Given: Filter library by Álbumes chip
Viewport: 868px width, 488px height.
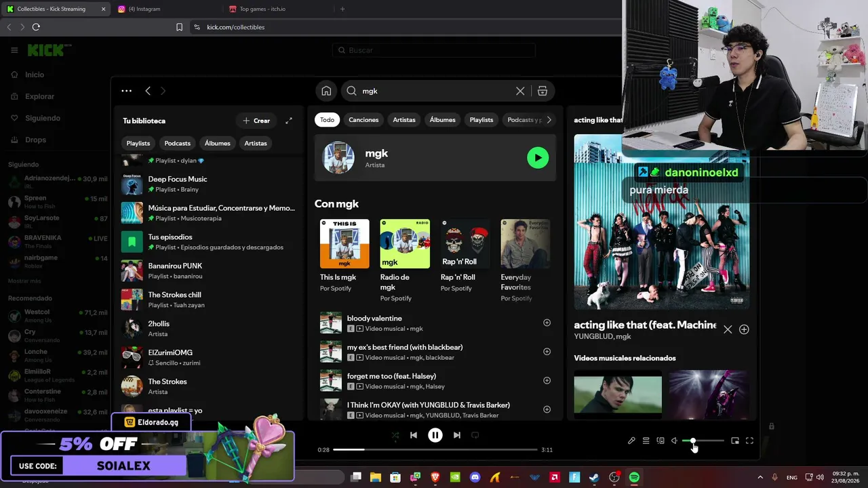Looking at the screenshot, I should coord(218,143).
